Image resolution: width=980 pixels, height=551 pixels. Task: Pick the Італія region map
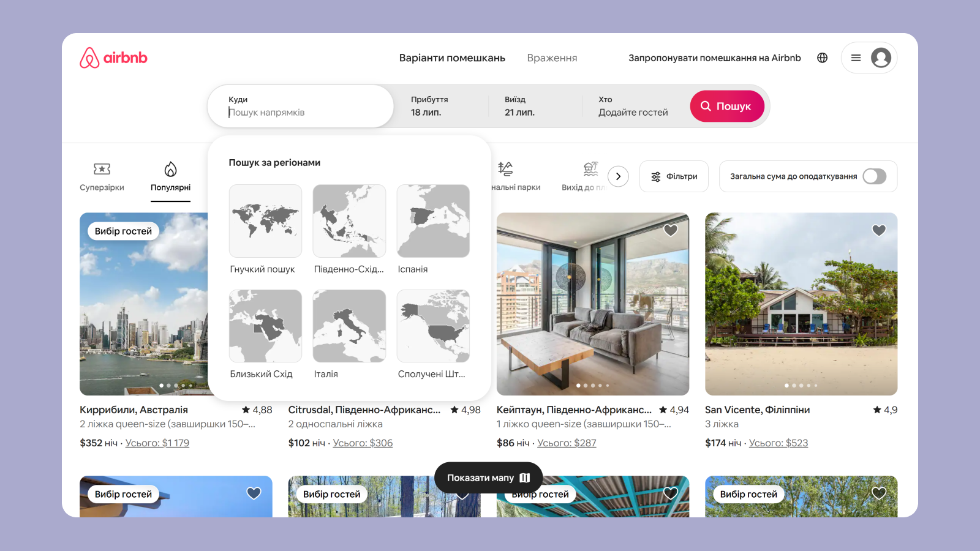click(x=349, y=326)
